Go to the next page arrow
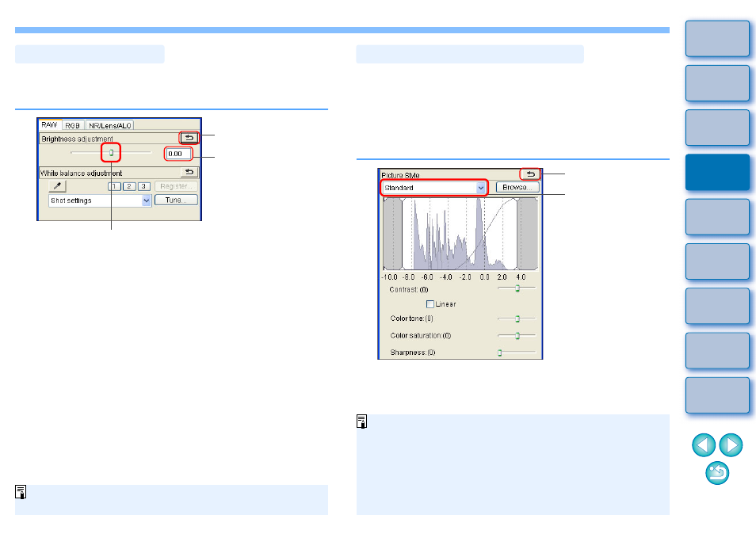Screen dimensions: 756x534 [x=731, y=444]
